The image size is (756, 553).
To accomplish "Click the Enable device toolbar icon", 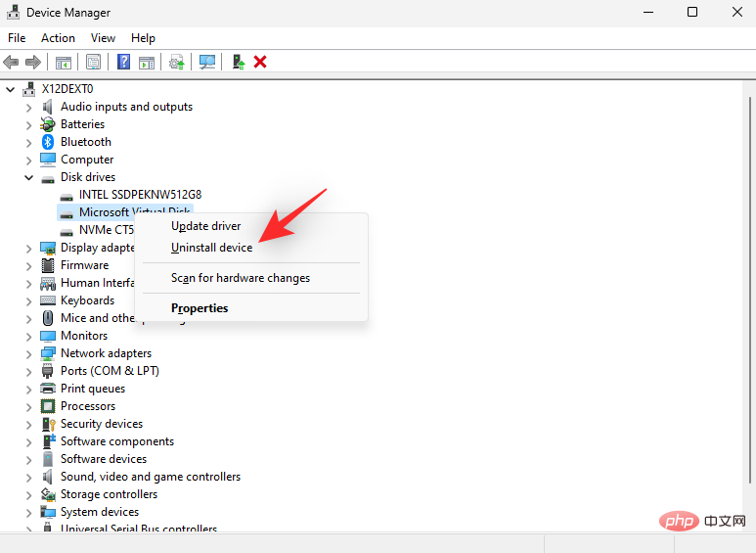I will click(x=239, y=62).
